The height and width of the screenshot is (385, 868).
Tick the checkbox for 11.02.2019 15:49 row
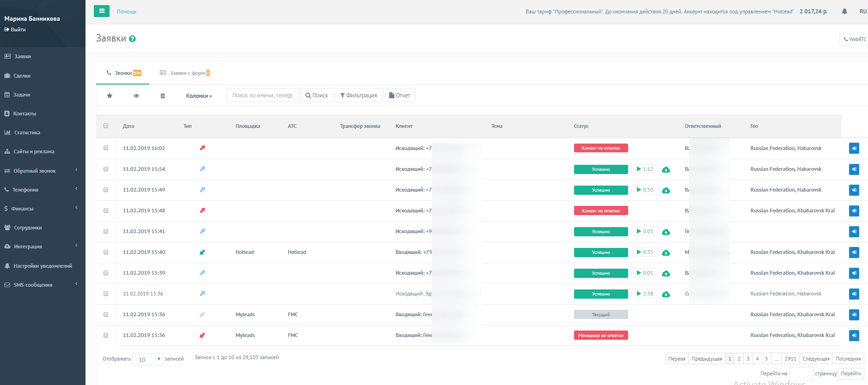click(106, 190)
